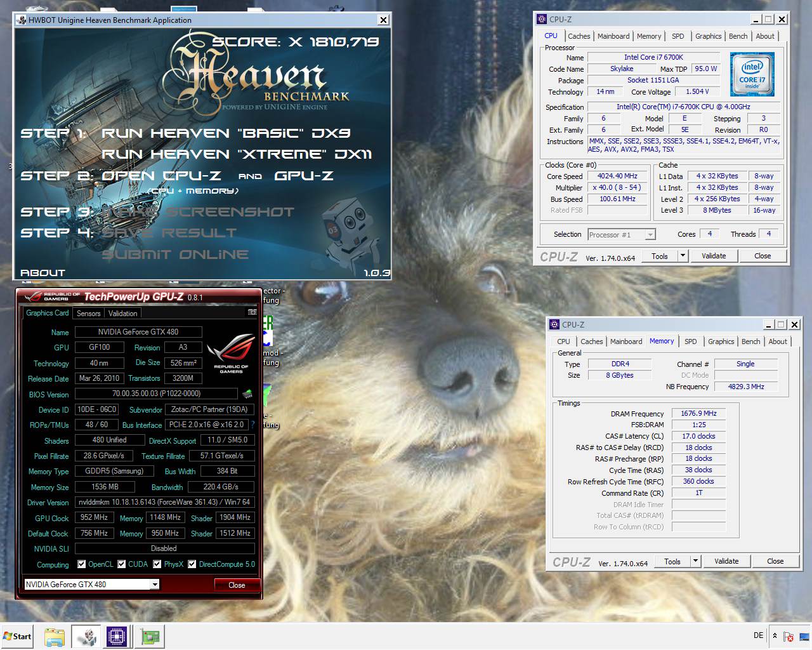Switch to Mainboard tab in top CPU-Z window

click(x=613, y=36)
